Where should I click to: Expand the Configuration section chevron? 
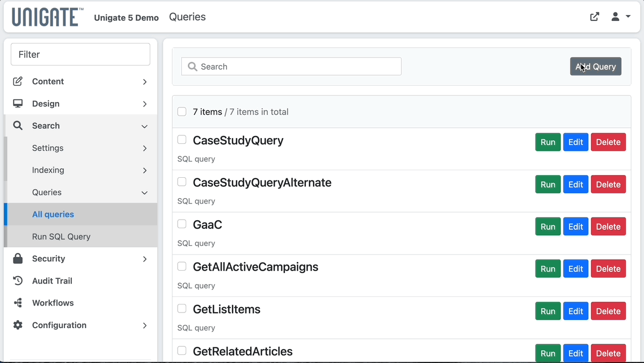pos(145,325)
